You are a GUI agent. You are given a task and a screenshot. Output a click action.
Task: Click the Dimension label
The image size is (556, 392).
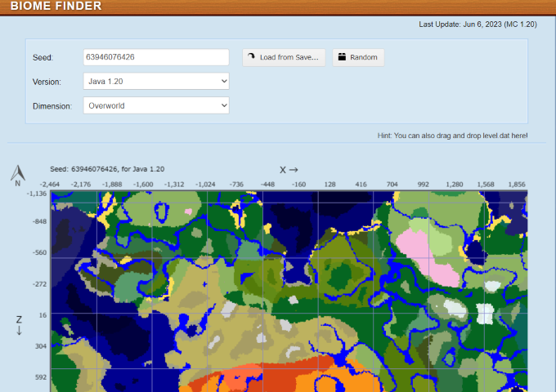[52, 106]
